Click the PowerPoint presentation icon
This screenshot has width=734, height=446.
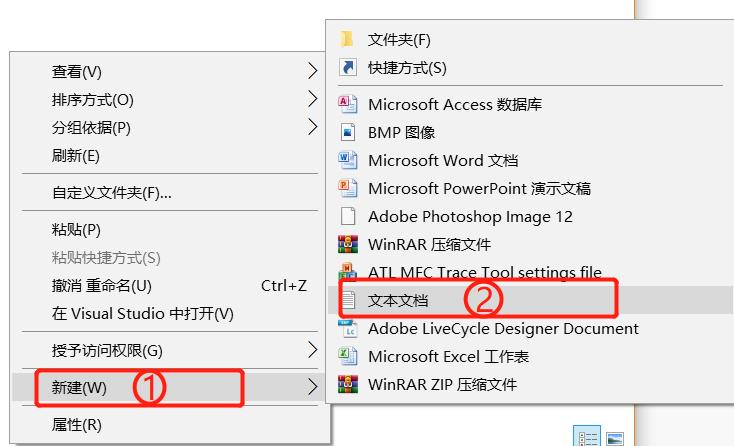[348, 188]
